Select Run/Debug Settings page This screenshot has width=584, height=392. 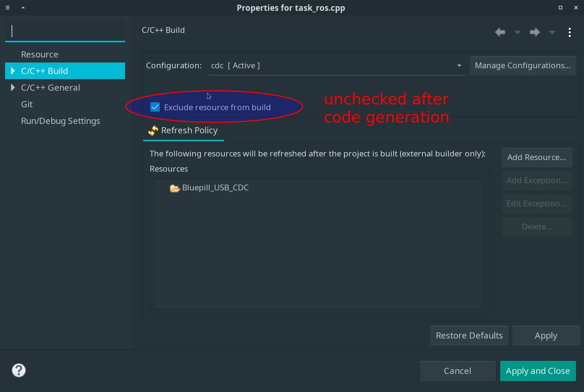(61, 121)
